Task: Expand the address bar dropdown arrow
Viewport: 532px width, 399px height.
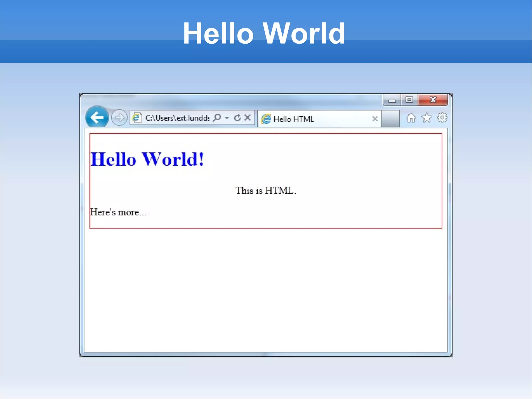Action: click(227, 118)
